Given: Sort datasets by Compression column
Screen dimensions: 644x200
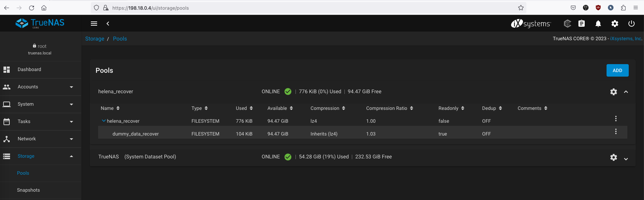Looking at the screenshot, I should pyautogui.click(x=328, y=108).
